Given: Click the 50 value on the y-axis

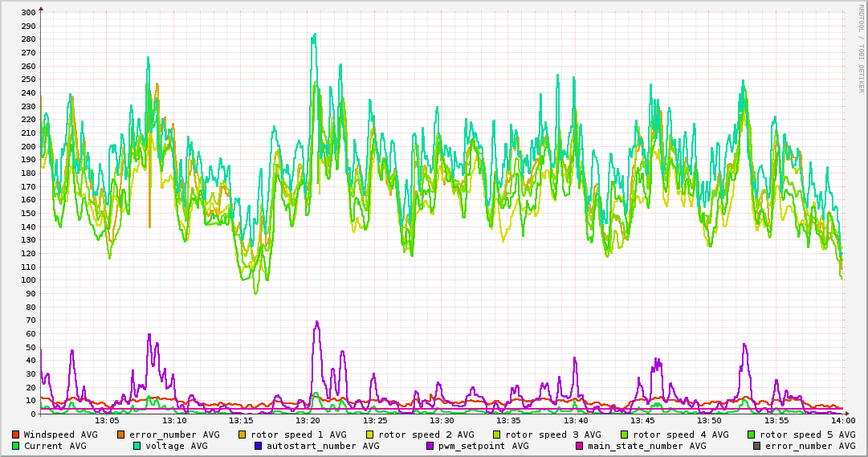Looking at the screenshot, I should [31, 347].
